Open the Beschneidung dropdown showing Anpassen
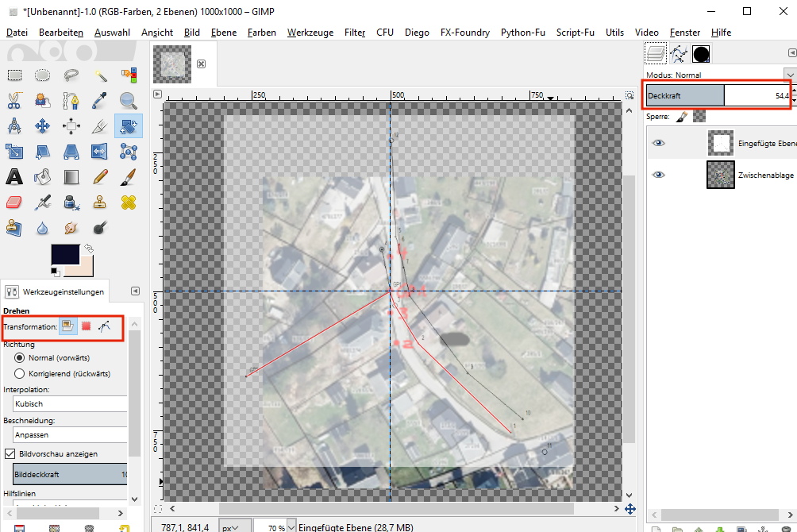This screenshot has width=797, height=532. [x=70, y=435]
